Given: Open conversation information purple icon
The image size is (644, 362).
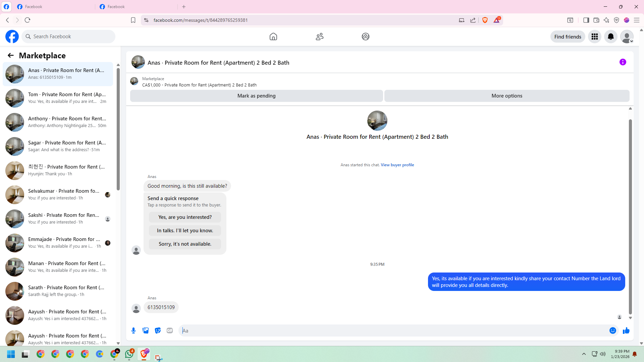Looking at the screenshot, I should tap(623, 62).
